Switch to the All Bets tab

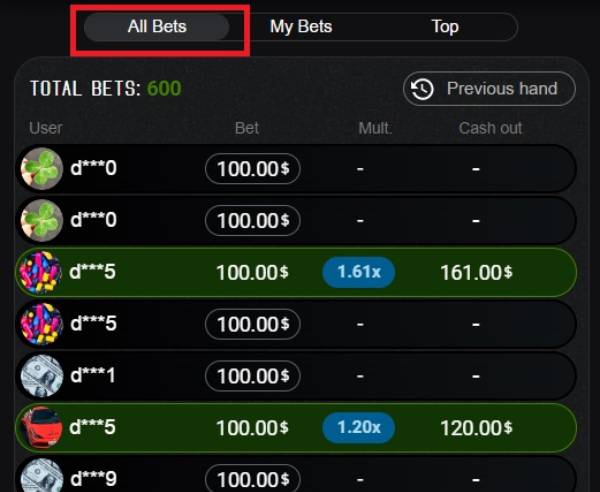pos(157,27)
